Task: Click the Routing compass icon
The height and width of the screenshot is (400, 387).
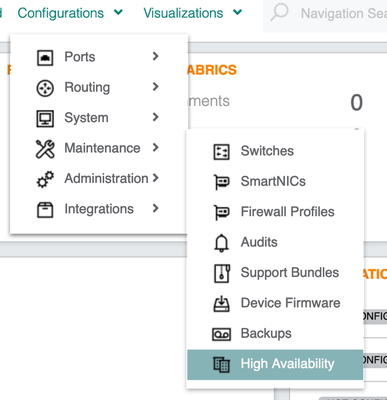Action: [x=45, y=88]
